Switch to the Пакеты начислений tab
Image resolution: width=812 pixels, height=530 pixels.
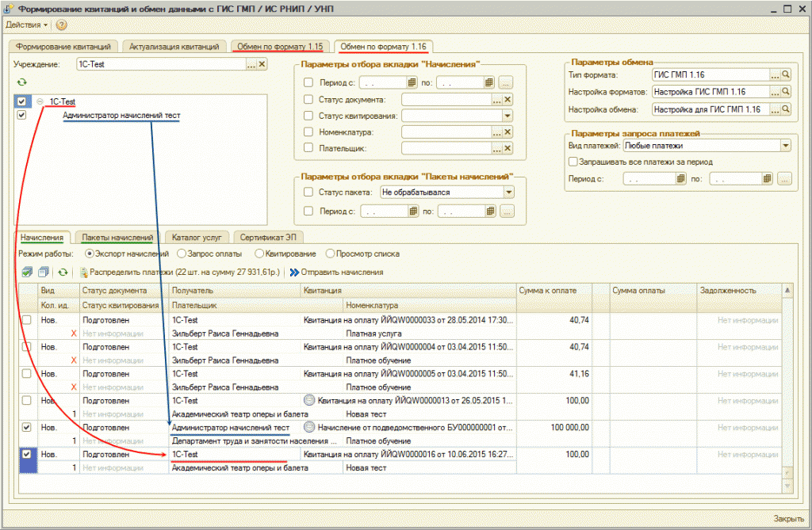117,237
